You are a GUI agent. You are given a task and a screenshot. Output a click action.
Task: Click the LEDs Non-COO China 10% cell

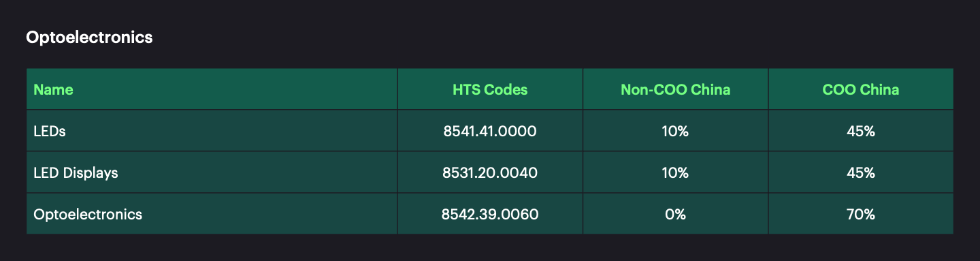(675, 131)
